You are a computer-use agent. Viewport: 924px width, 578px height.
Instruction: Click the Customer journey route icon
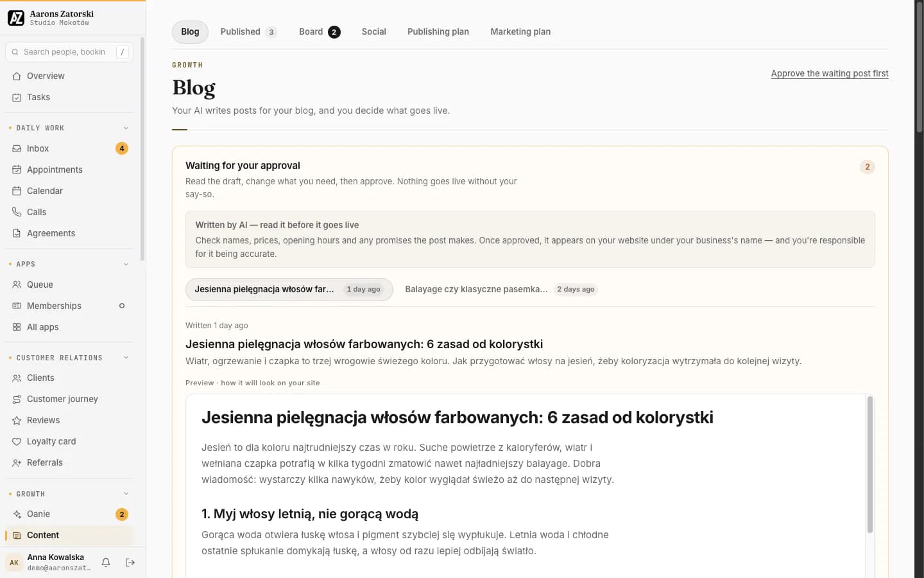17,399
